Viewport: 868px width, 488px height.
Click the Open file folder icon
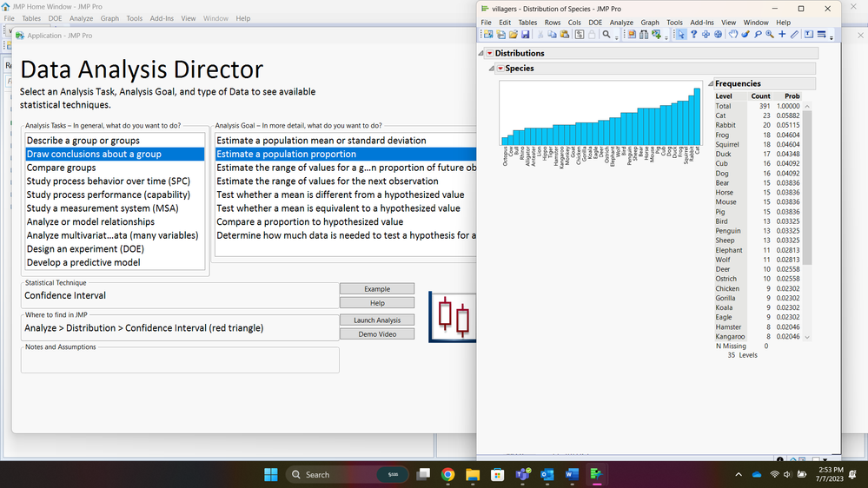coord(514,35)
